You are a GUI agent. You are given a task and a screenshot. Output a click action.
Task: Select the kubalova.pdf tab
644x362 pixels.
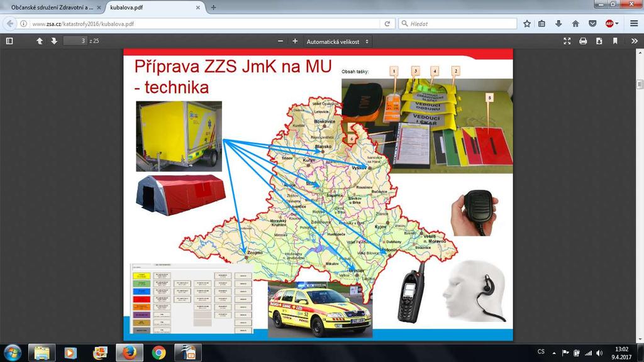pos(152,8)
